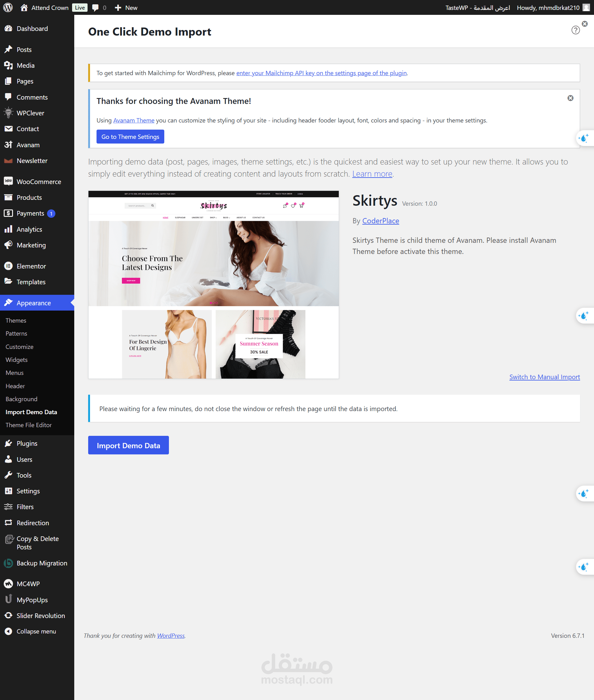Open the Dashboard menu item
This screenshot has height=700, width=594.
pos(32,29)
